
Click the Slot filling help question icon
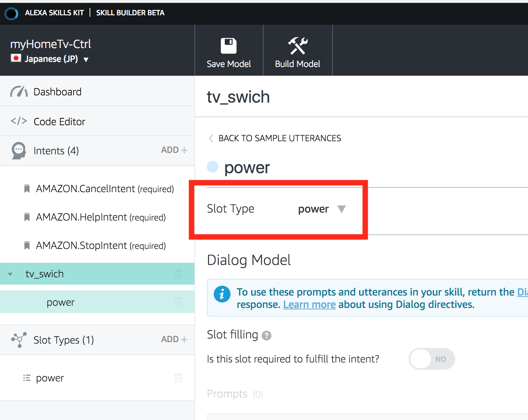click(x=267, y=336)
